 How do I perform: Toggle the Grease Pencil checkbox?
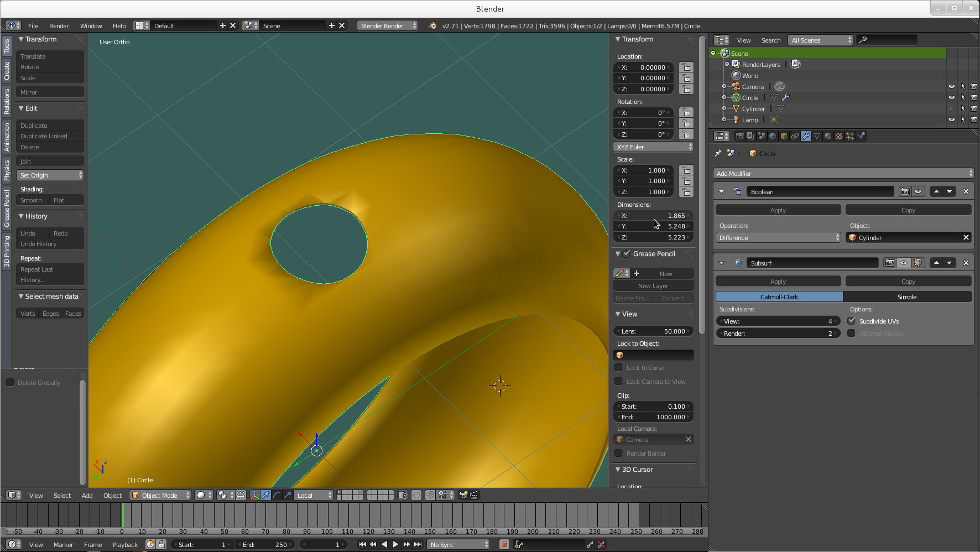(x=627, y=253)
